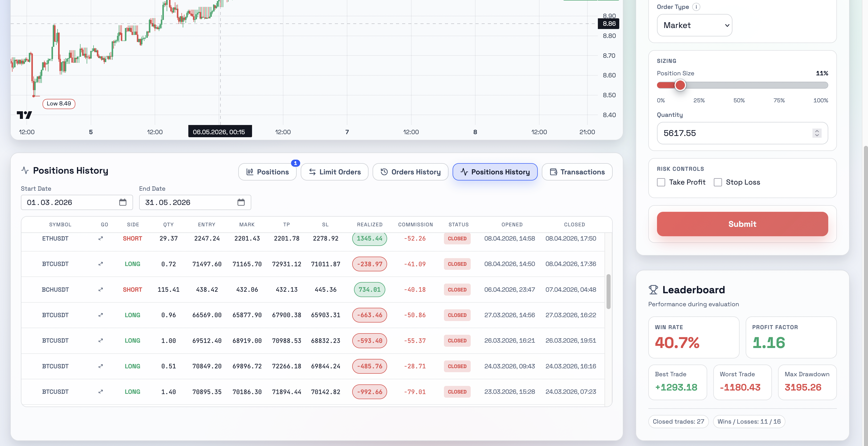868x446 pixels.
Task: Expand the Market order type dropdown
Action: point(694,25)
